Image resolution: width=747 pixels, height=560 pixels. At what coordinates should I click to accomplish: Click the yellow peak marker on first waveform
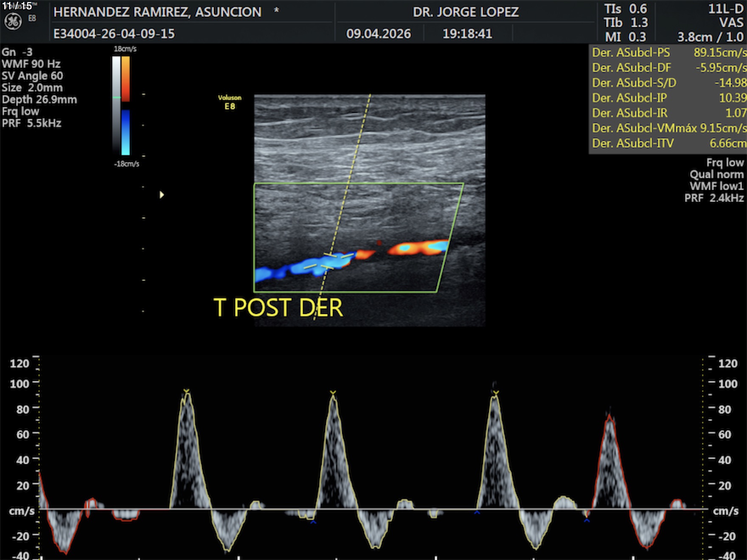point(186,391)
